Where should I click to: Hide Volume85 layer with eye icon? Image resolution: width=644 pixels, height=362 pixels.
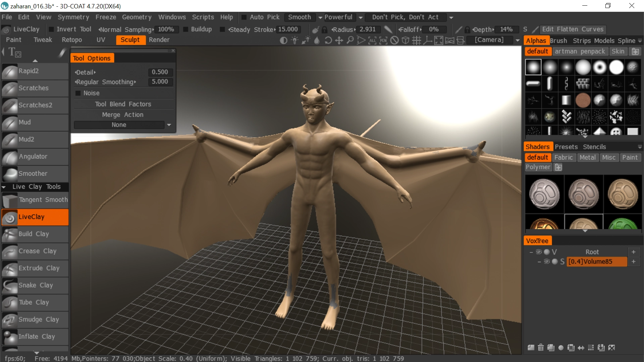coord(546,262)
